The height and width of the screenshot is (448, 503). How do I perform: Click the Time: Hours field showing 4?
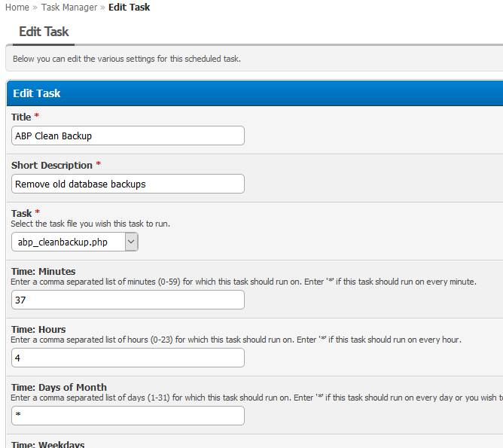[x=128, y=358]
